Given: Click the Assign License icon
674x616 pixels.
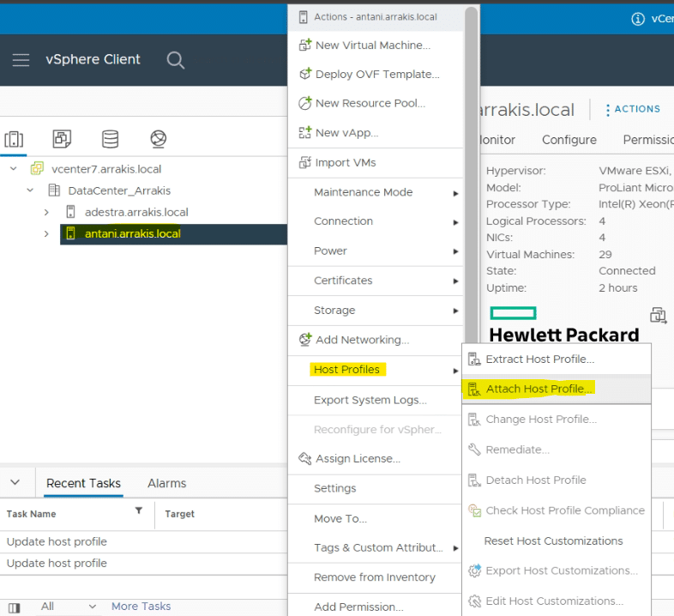Looking at the screenshot, I should pyautogui.click(x=304, y=458).
